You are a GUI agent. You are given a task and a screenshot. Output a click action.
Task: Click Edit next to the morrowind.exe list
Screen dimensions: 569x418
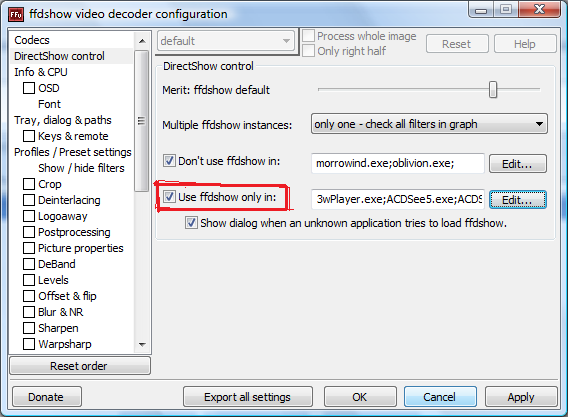click(517, 164)
